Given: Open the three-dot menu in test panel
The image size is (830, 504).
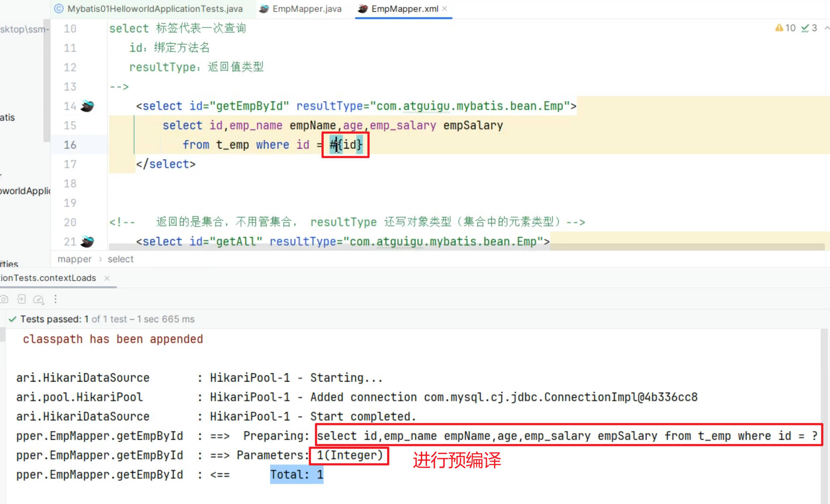Looking at the screenshot, I should 55,299.
